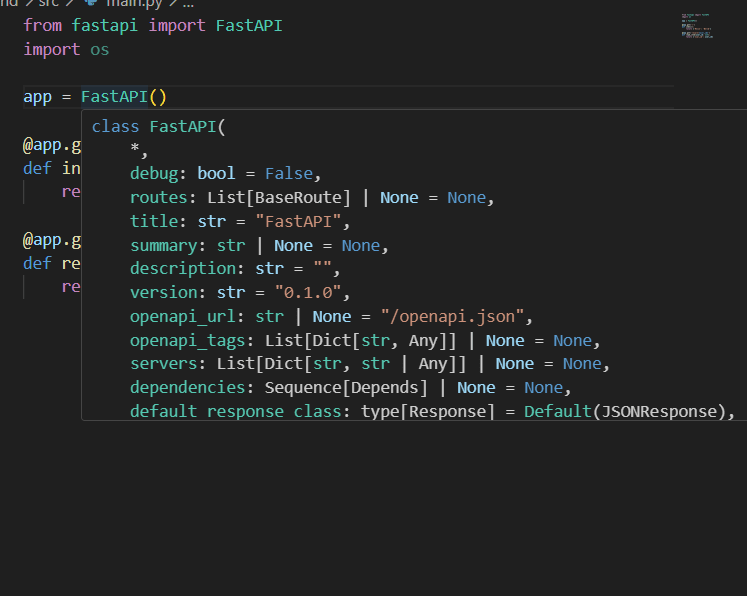Click 'class FastAPI(' in hover tooltip
The height and width of the screenshot is (596, 747).
tap(159, 127)
